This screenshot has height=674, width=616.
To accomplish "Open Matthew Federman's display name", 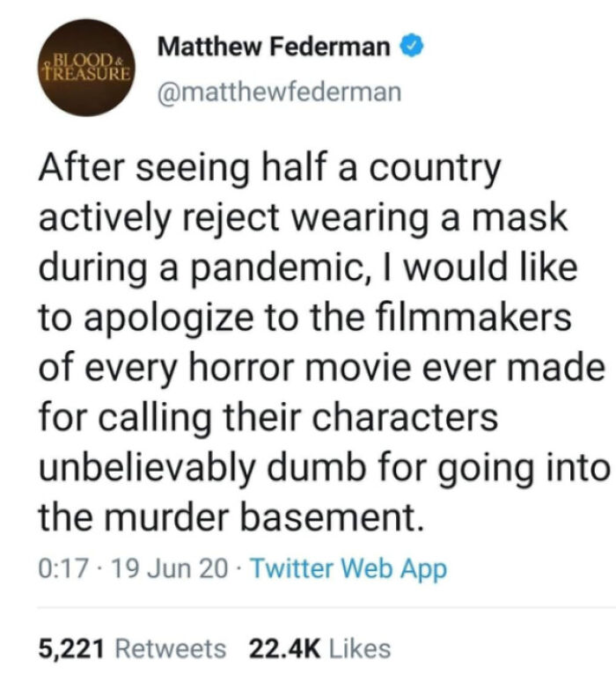I will pyautogui.click(x=274, y=47).
